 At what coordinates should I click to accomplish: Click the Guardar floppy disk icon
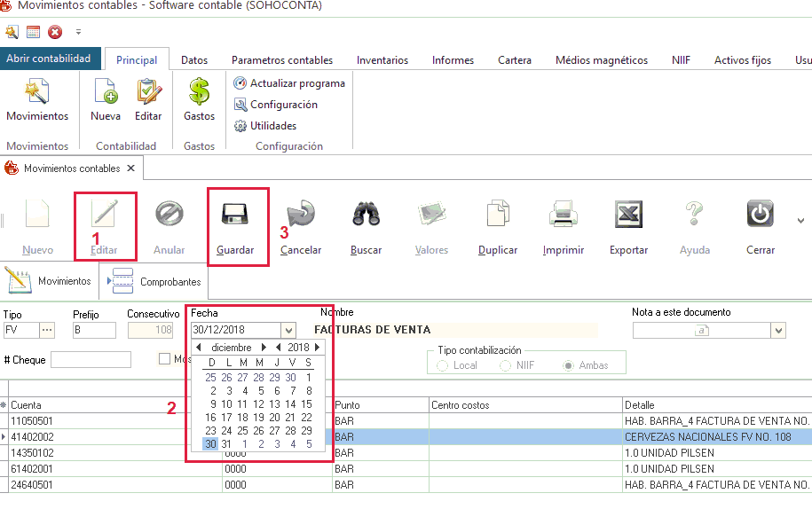click(x=235, y=216)
